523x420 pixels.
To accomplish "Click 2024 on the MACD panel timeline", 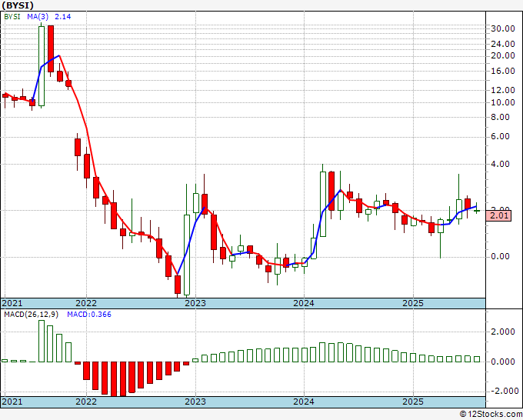I will (x=304, y=402).
